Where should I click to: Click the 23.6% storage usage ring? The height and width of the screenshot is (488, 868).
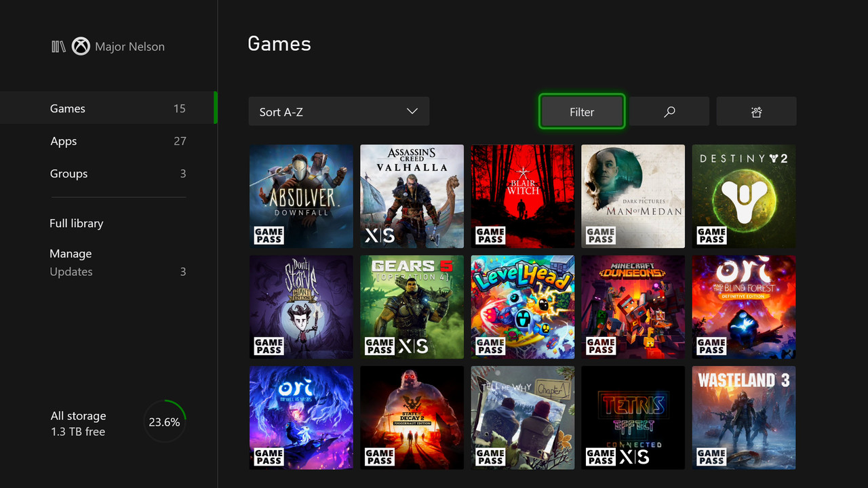click(165, 422)
